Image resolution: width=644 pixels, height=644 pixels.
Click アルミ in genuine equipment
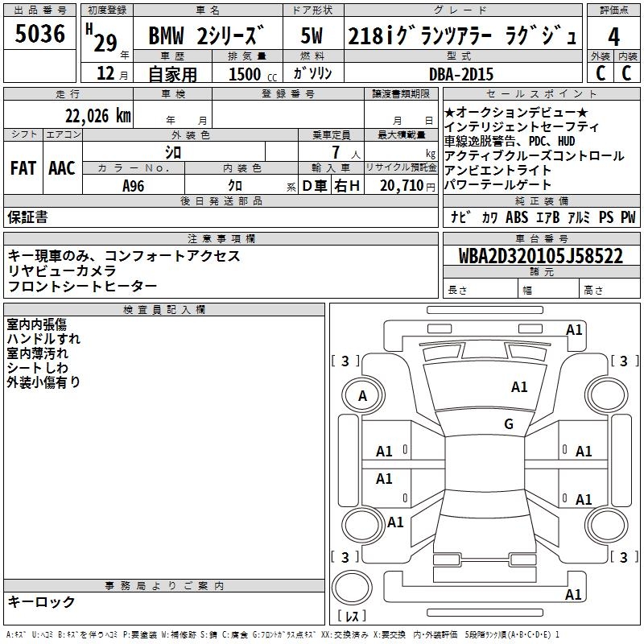579,217
